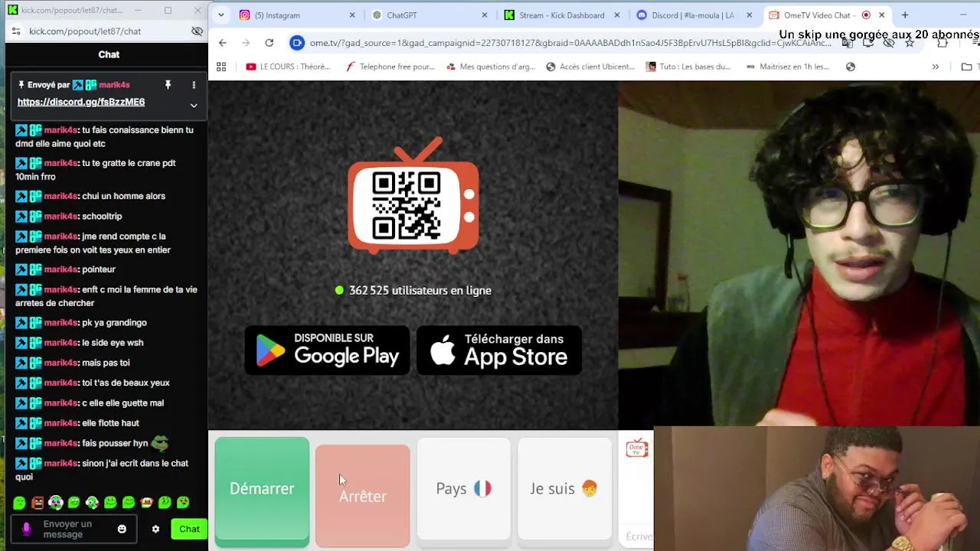Go back in the Chrome browser

coord(222,43)
